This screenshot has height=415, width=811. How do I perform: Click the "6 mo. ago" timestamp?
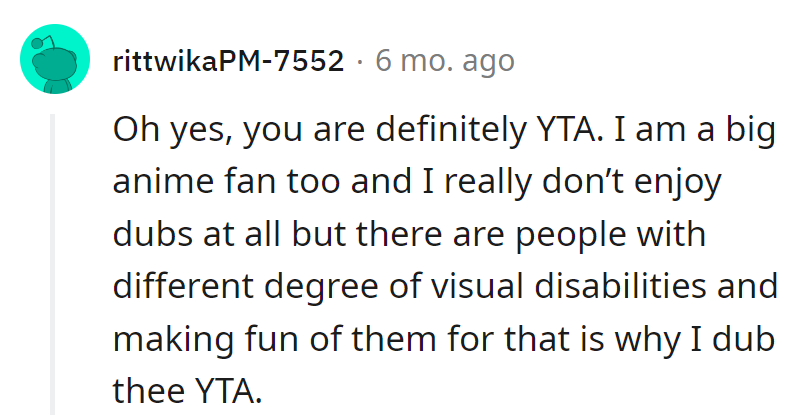click(x=445, y=62)
